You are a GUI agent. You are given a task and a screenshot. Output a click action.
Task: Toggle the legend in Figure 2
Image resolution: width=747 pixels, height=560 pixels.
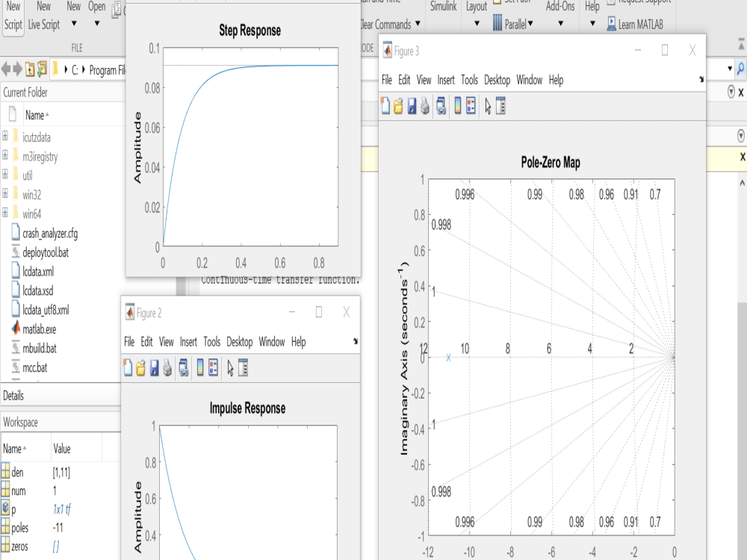(211, 368)
